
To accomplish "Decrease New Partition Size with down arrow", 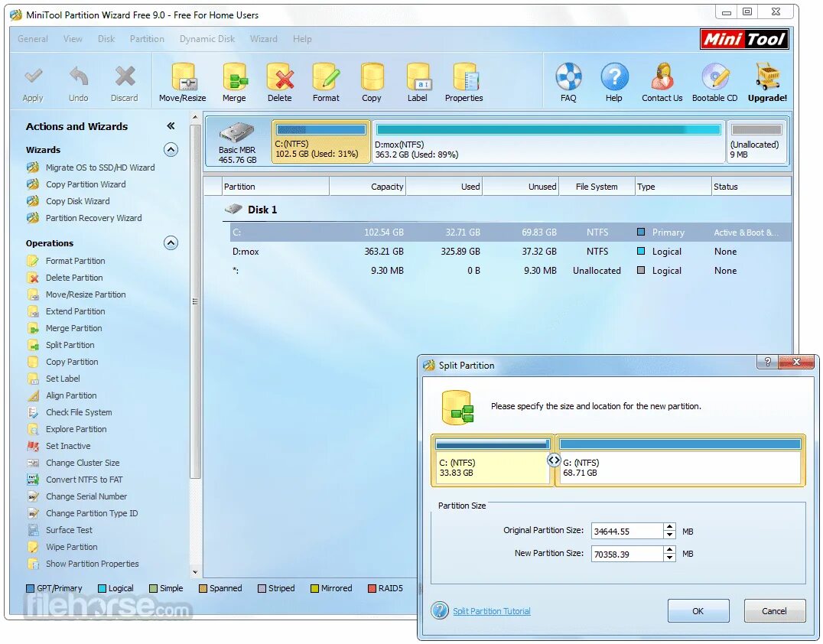I will point(669,558).
